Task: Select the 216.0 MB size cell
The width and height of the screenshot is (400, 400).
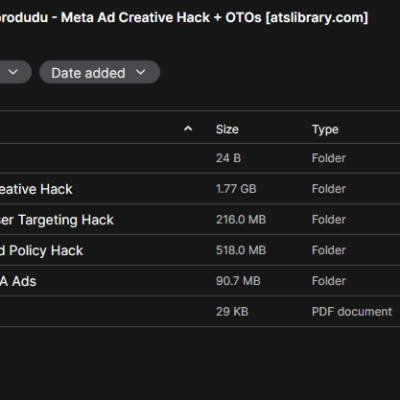Action: (241, 219)
